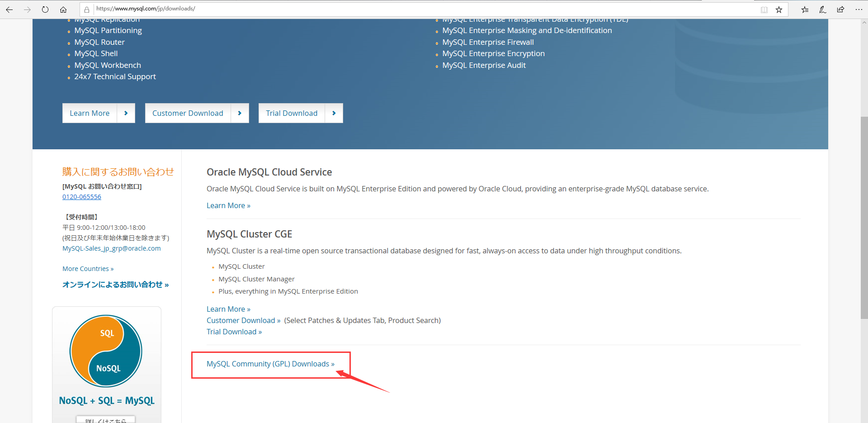
Task: Click the padlock site security icon
Action: tap(87, 10)
